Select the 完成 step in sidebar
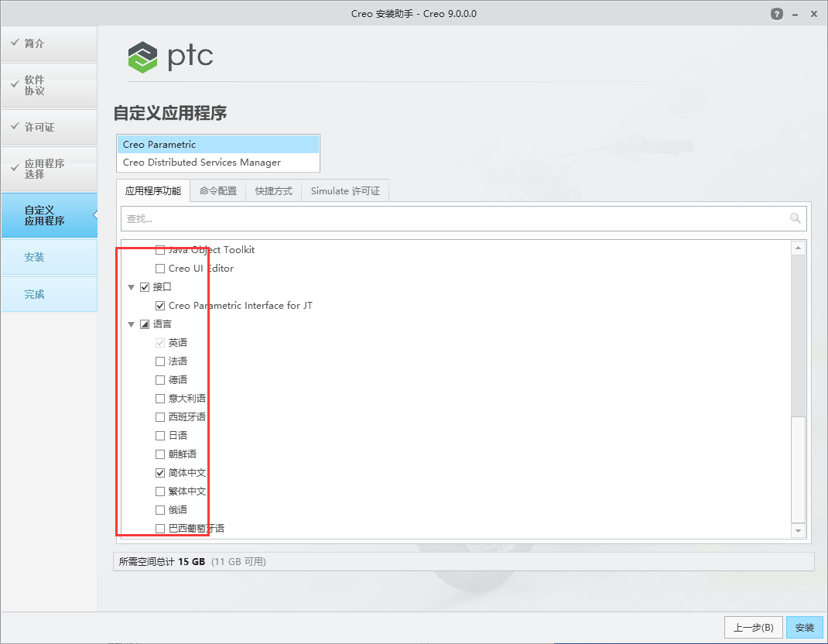Image resolution: width=828 pixels, height=644 pixels. [34, 294]
